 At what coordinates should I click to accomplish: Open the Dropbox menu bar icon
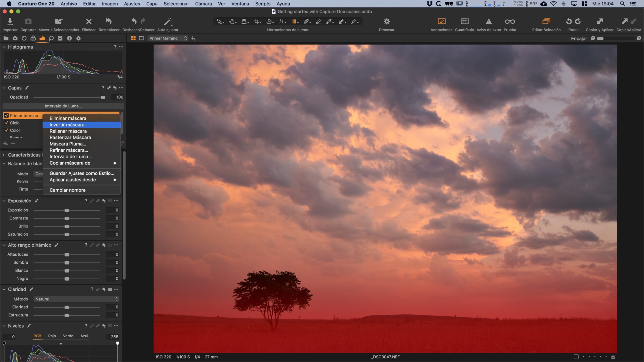pyautogui.click(x=429, y=4)
